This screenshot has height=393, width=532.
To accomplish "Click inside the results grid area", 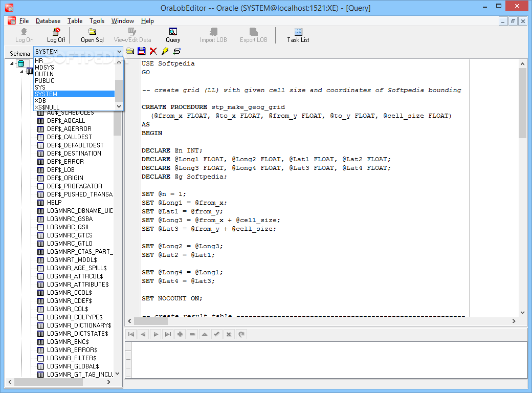I will pyautogui.click(x=329, y=360).
